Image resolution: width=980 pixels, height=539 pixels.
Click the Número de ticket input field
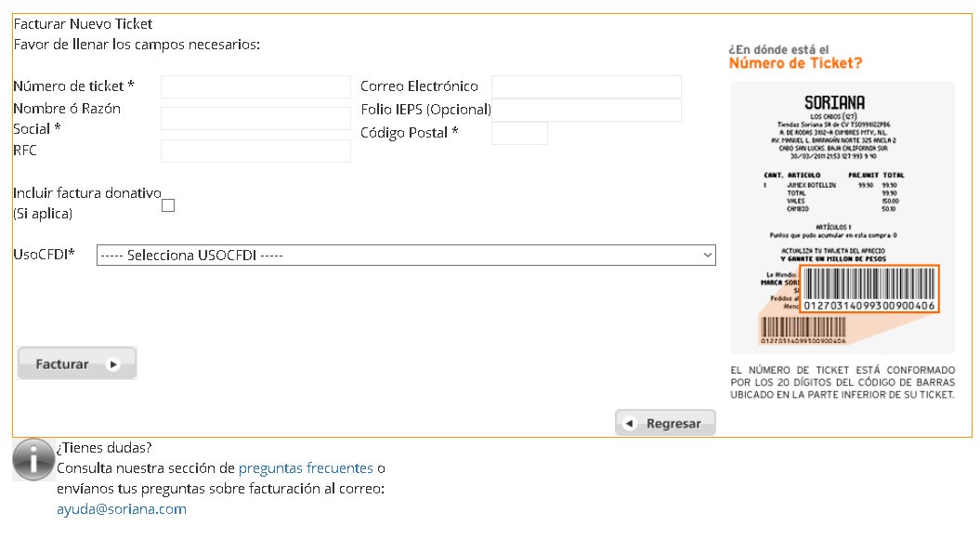pyautogui.click(x=255, y=87)
